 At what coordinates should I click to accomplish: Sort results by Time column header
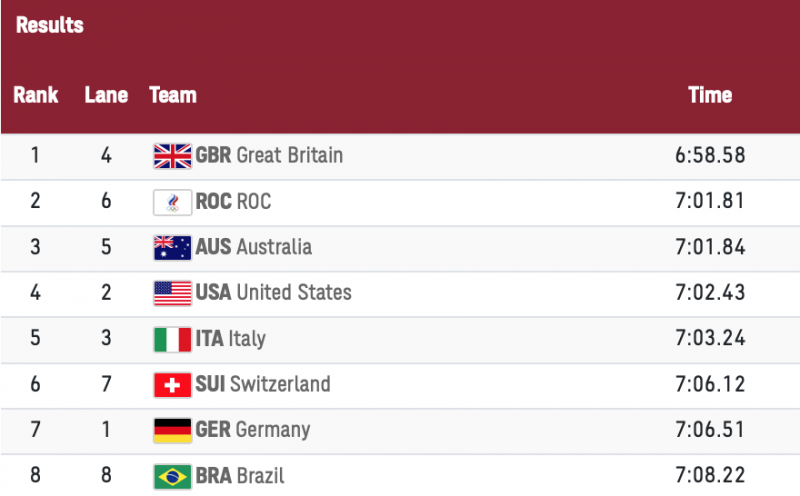[x=710, y=96]
